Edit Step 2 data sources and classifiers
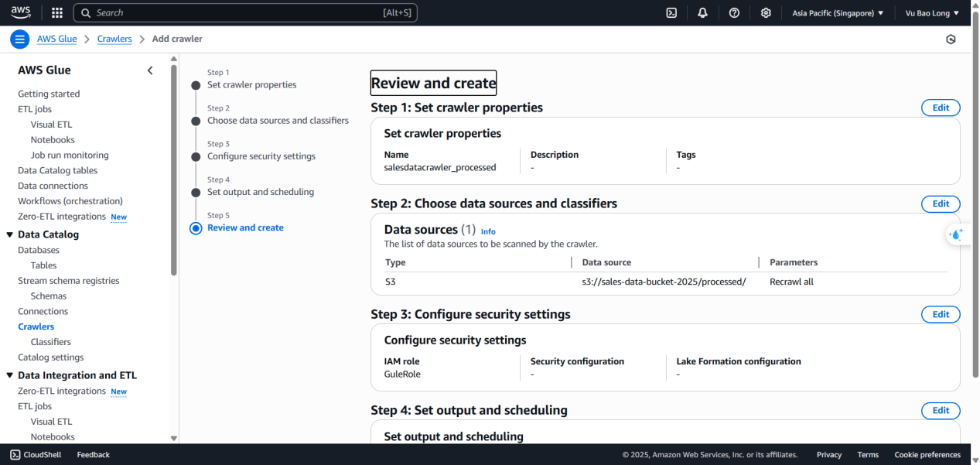Image resolution: width=980 pixels, height=465 pixels. coord(941,203)
